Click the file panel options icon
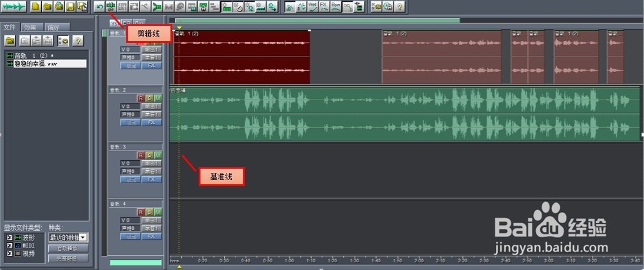The width and height of the screenshot is (644, 270). click(x=63, y=40)
